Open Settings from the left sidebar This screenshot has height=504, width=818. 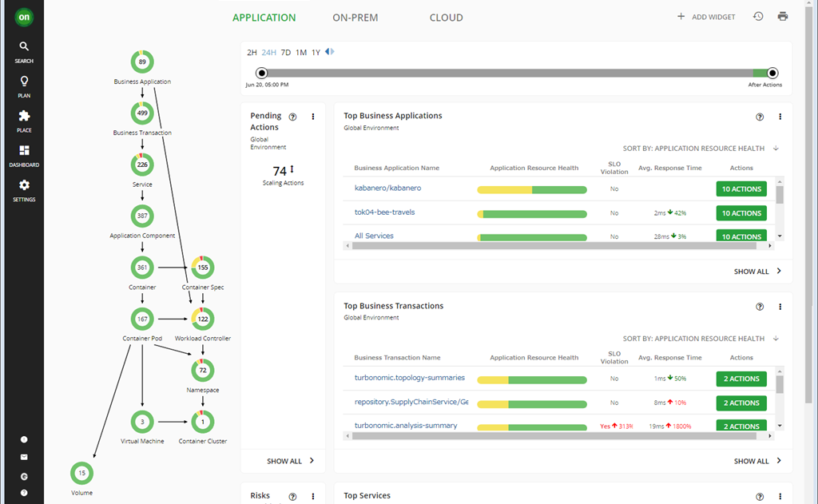point(24,190)
